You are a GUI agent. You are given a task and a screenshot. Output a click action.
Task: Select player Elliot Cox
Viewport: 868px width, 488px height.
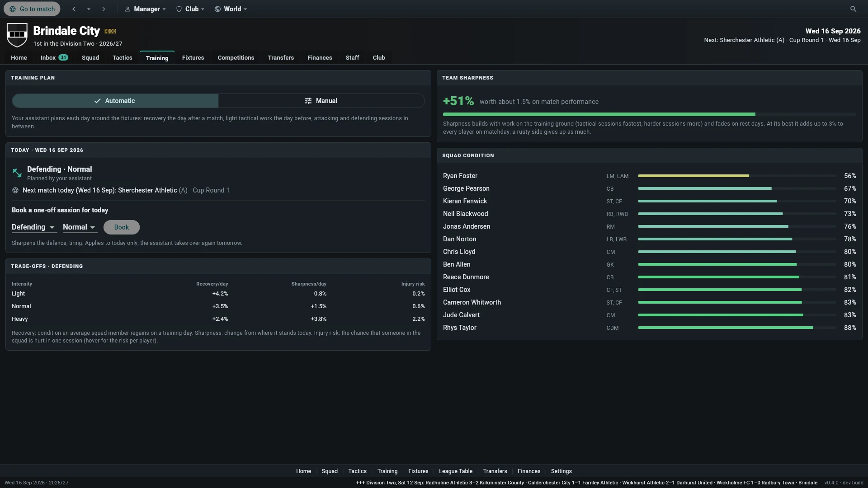[457, 290]
